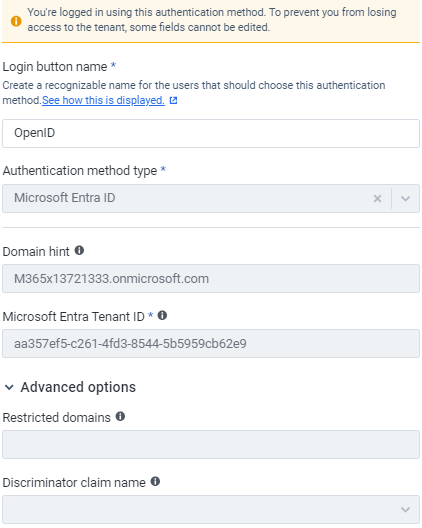Open the Discriminator claim name dropdown

pos(211,509)
